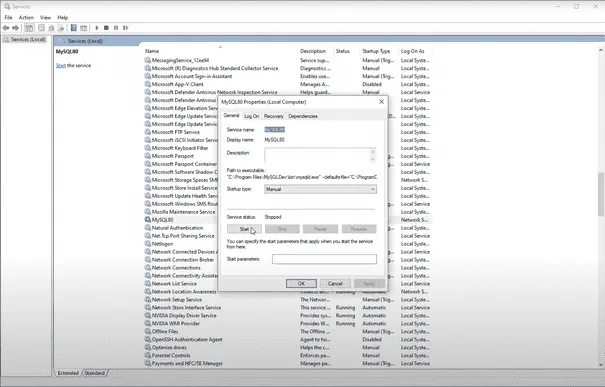Click the highlighted Service name field
This screenshot has height=387, width=605.
(275, 130)
